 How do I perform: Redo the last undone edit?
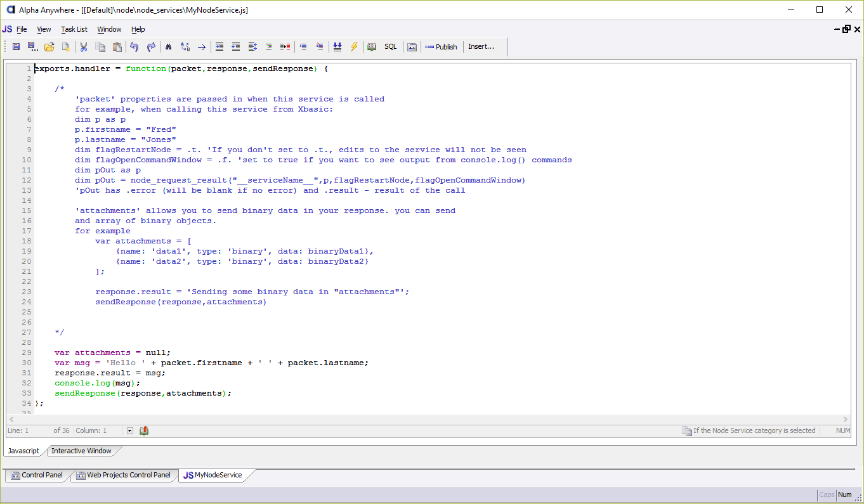click(151, 47)
